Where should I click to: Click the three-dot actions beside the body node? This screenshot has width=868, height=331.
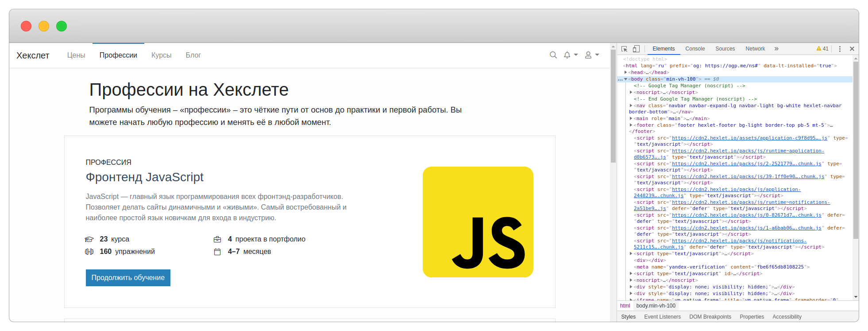(x=620, y=80)
